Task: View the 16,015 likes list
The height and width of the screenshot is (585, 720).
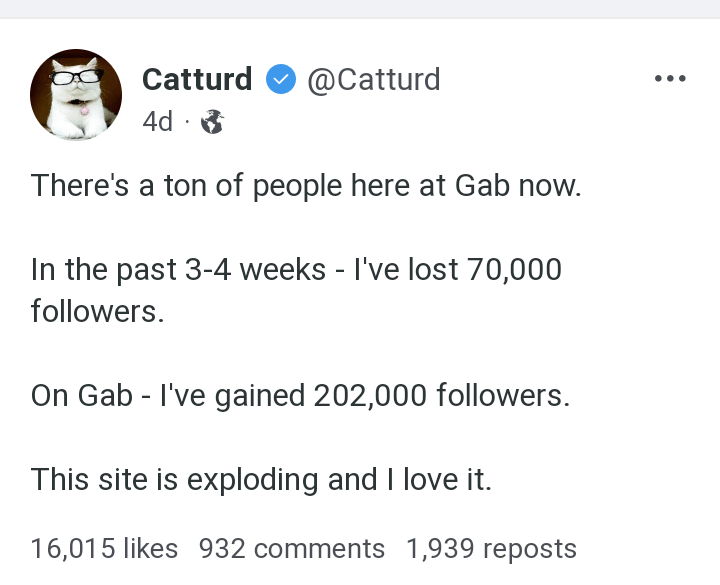Action: tap(104, 549)
